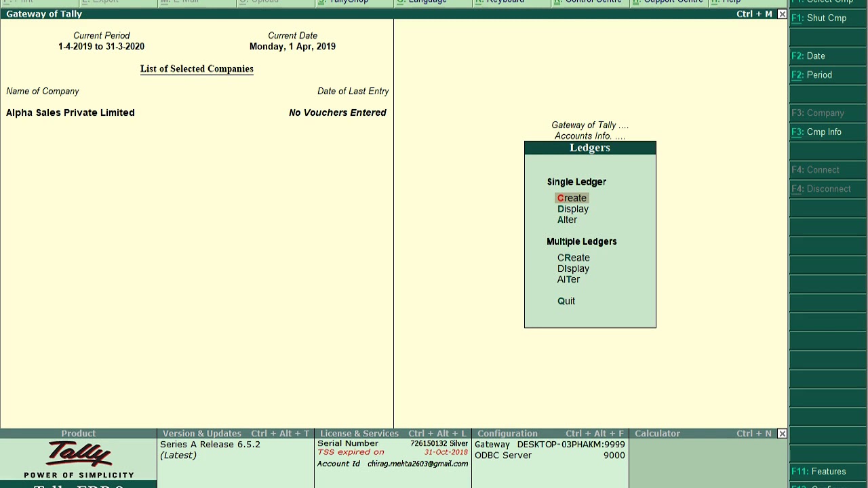Open the Calculator panel header
Viewport: 868px width, 488px height.
tap(703, 434)
